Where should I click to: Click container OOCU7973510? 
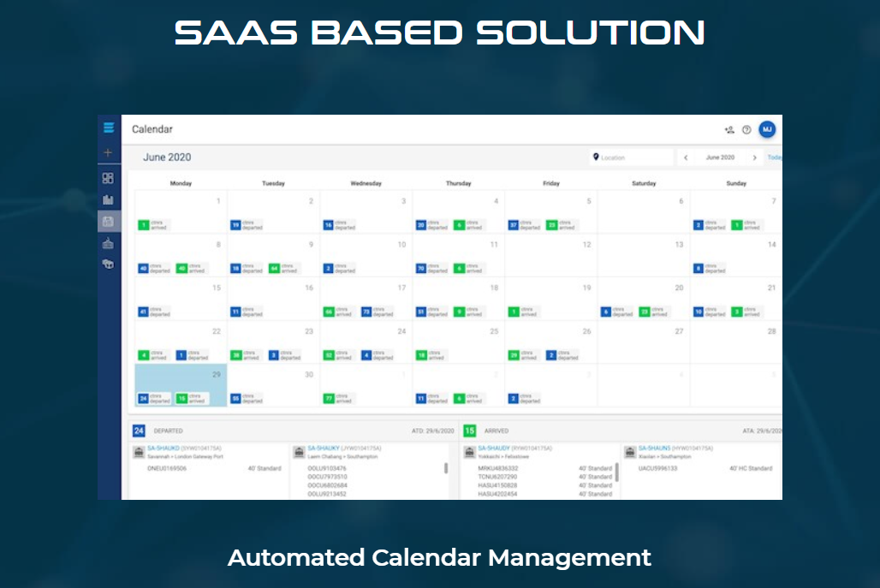pyautogui.click(x=327, y=477)
